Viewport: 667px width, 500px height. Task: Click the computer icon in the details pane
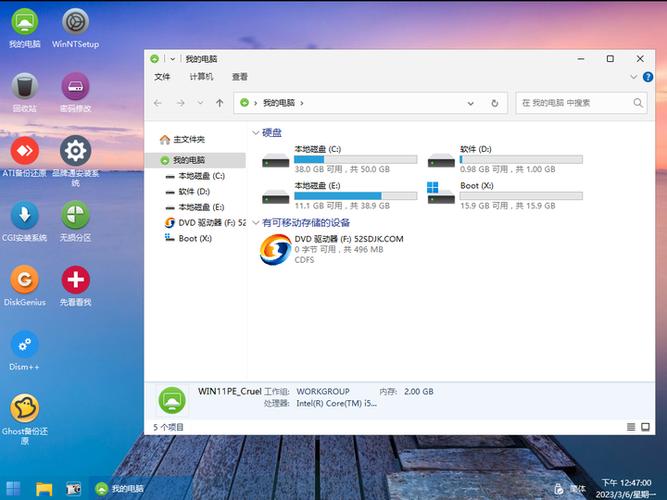click(x=172, y=400)
